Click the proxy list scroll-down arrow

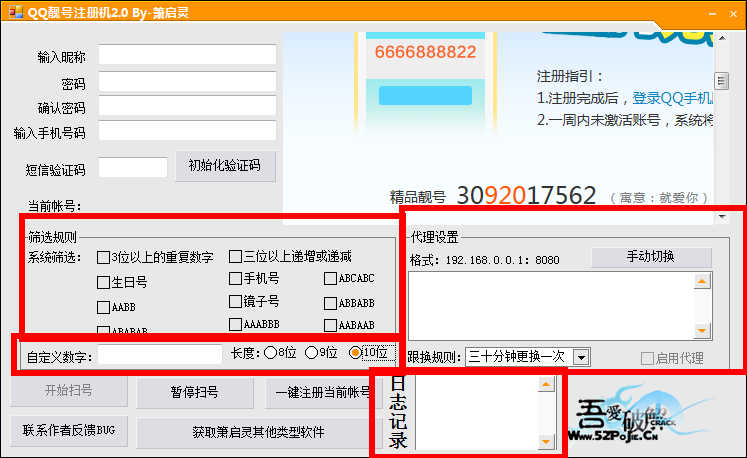702,331
